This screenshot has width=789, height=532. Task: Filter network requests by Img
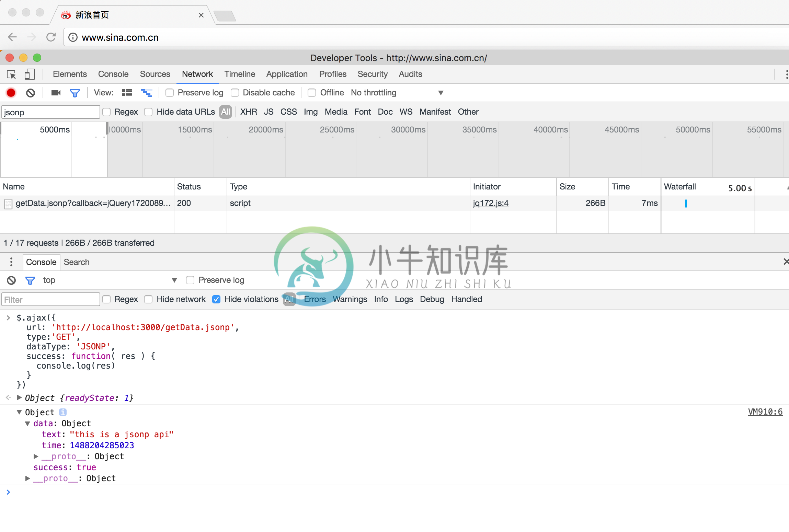click(x=310, y=112)
